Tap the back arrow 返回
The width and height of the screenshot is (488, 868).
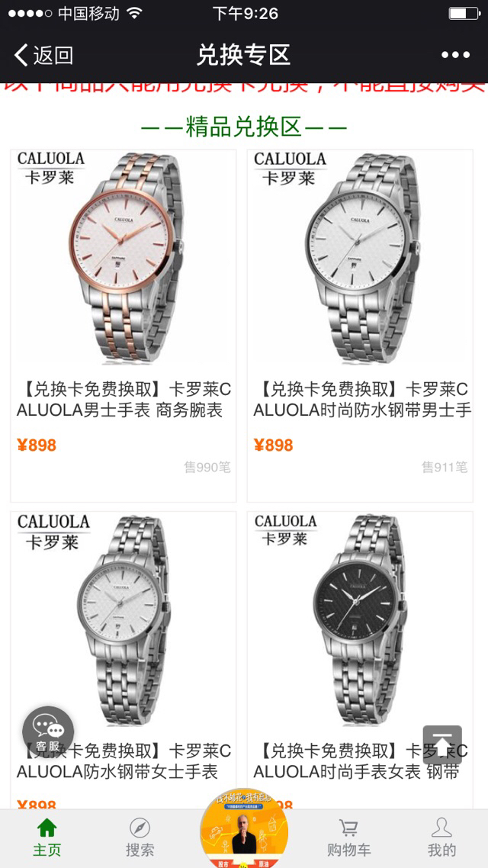43,55
